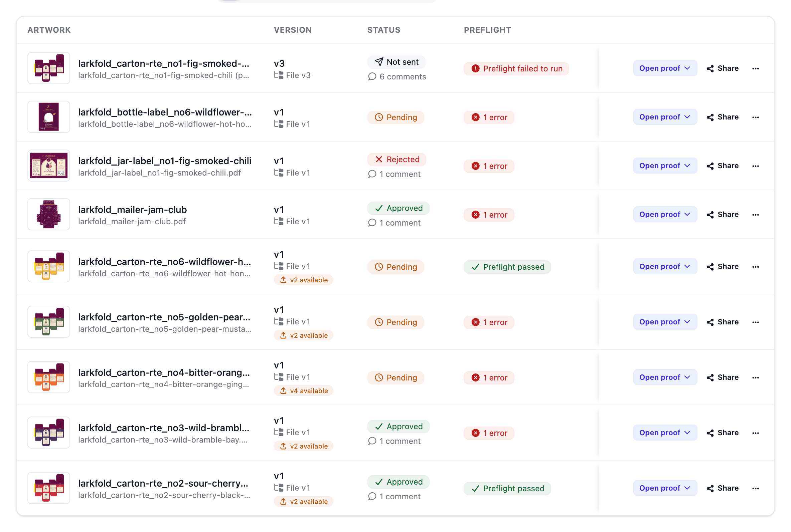Screen dimensions: 791x532
Task: Click the Not sent status badge
Action: pos(396,62)
